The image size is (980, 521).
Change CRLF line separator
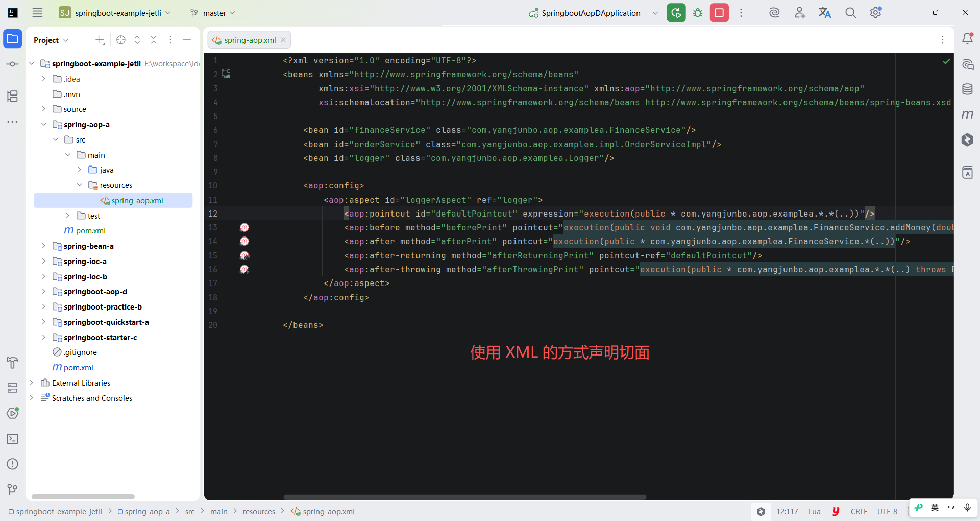859,511
